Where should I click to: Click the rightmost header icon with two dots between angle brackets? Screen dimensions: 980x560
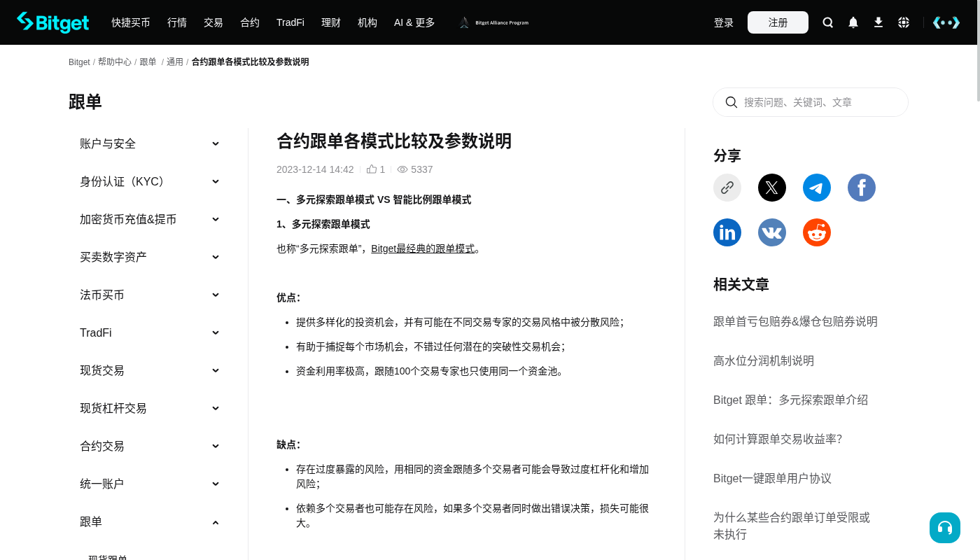946,22
